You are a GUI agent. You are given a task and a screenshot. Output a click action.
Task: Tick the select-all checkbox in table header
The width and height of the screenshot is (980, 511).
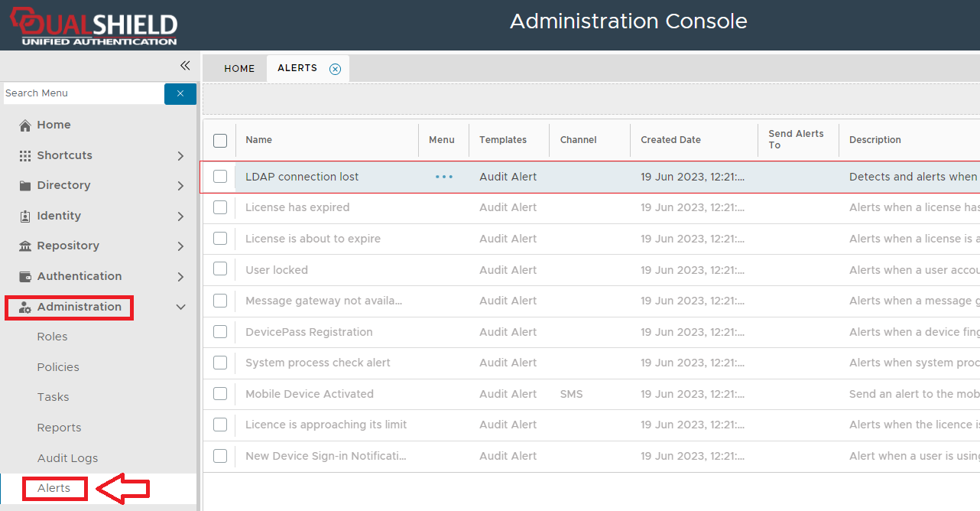click(220, 140)
